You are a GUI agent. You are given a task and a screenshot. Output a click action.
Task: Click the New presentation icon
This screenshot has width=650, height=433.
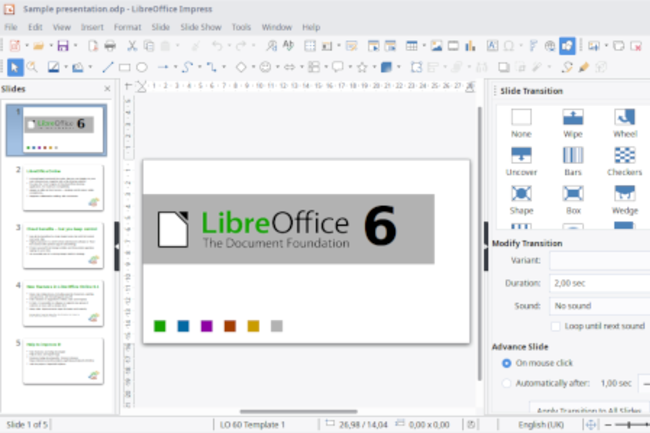pyautogui.click(x=15, y=46)
